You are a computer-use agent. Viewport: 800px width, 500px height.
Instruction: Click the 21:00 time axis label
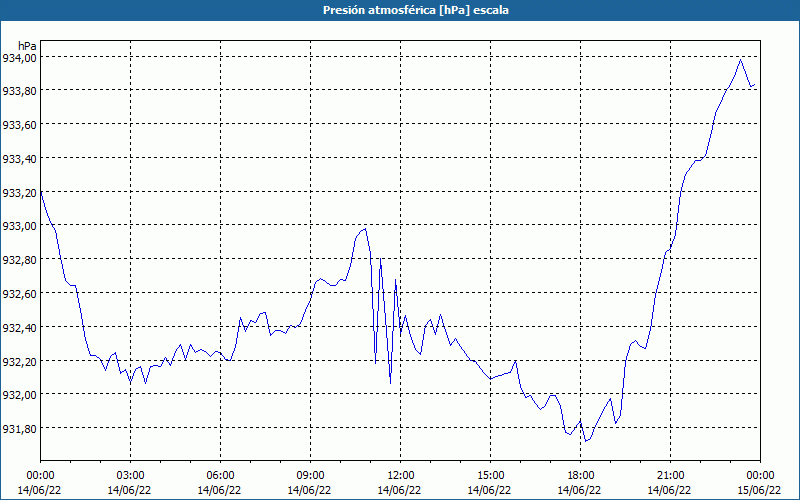[x=670, y=476]
